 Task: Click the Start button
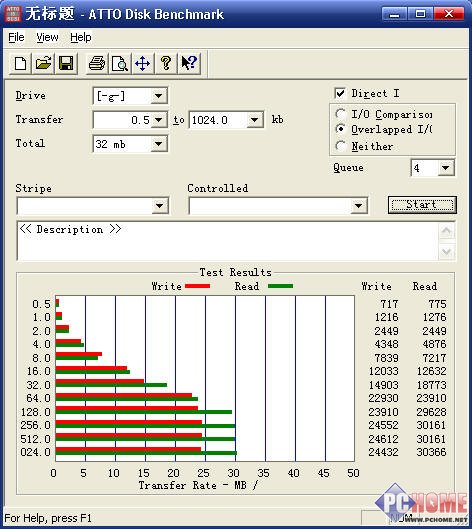tap(422, 205)
